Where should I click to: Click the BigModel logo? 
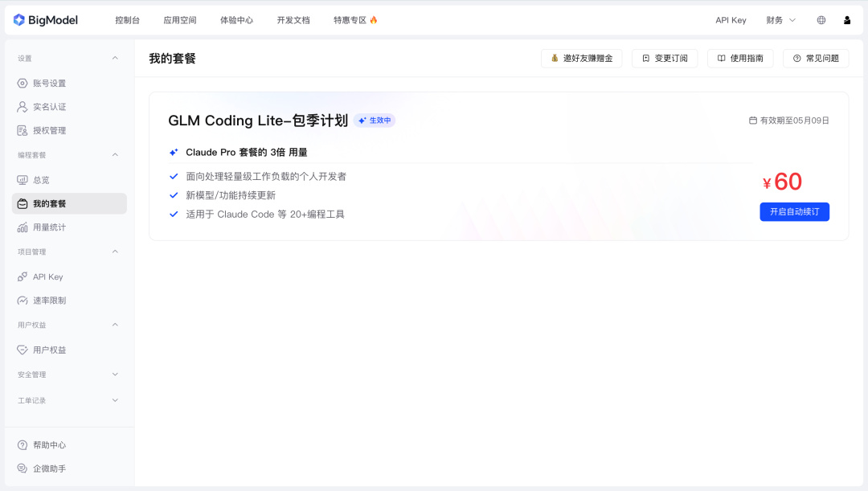(x=45, y=20)
